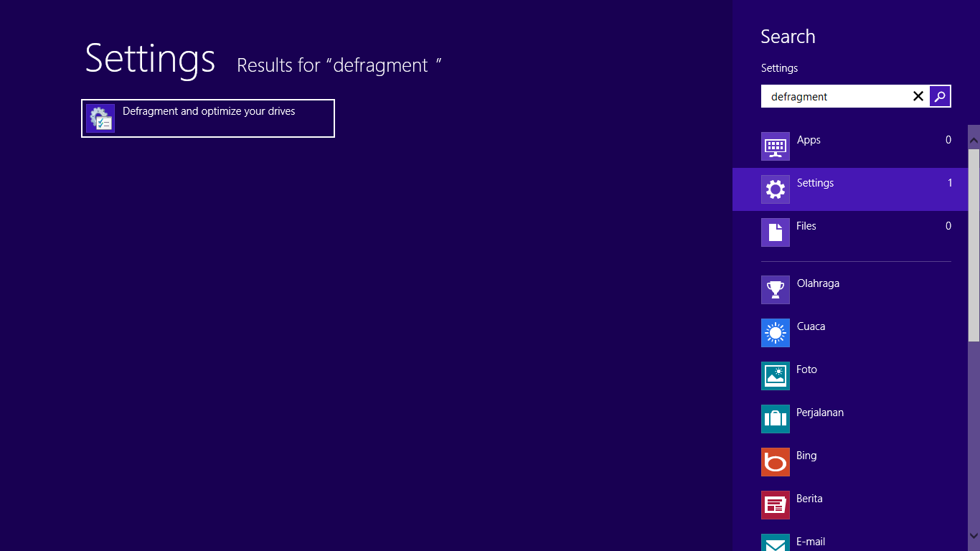Click the Cuaca sun icon
The width and height of the screenshot is (980, 551).
(776, 333)
